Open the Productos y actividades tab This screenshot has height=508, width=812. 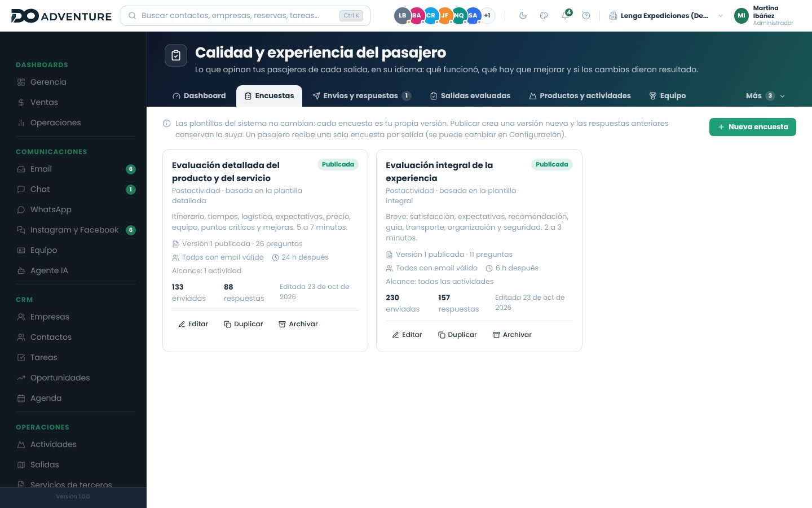580,96
